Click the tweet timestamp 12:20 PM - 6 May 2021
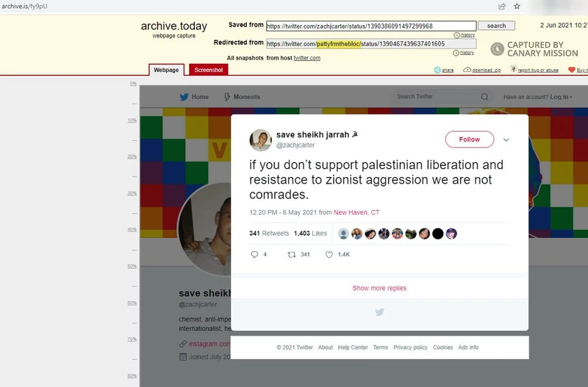 (x=283, y=212)
